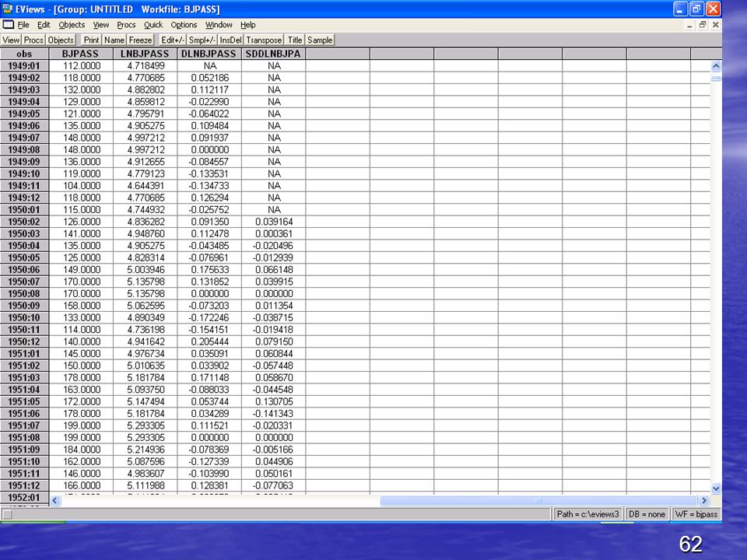Click cell value 0.205444
Screen dimensions: 747x560
(209, 342)
